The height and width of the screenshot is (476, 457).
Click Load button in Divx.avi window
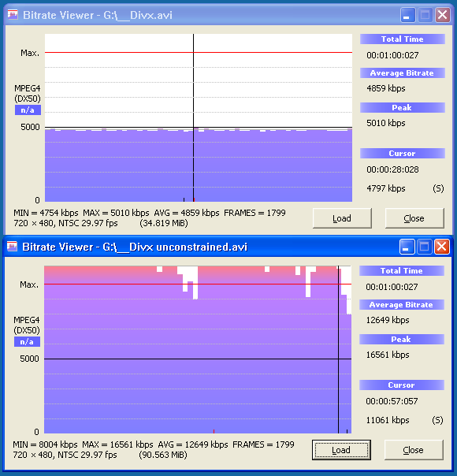pyautogui.click(x=342, y=218)
